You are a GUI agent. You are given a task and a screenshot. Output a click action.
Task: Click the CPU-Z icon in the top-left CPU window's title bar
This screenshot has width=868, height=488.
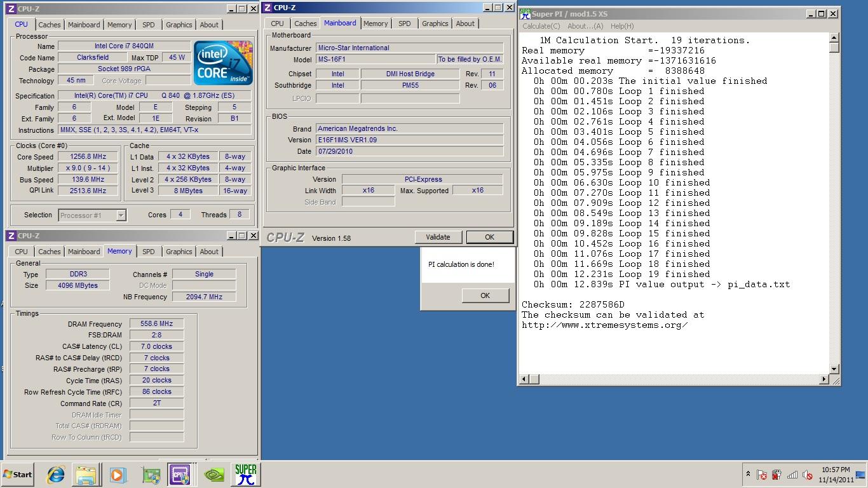pos(11,9)
